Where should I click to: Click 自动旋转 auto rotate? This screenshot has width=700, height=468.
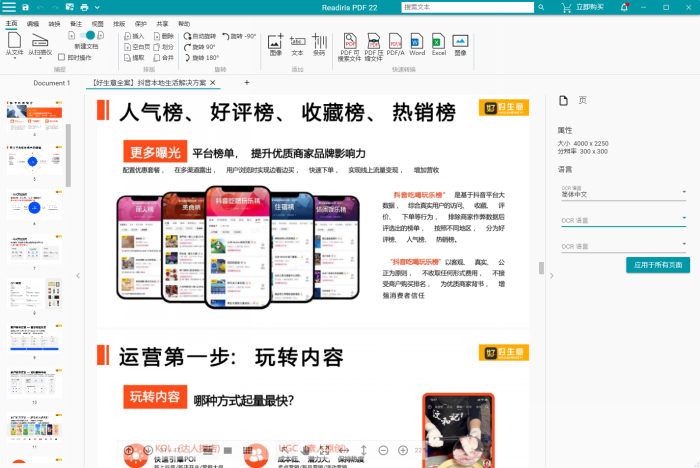point(200,36)
